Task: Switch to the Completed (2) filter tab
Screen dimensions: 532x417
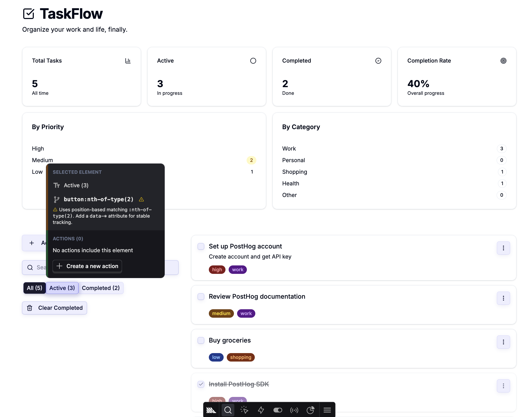Action: [101, 288]
